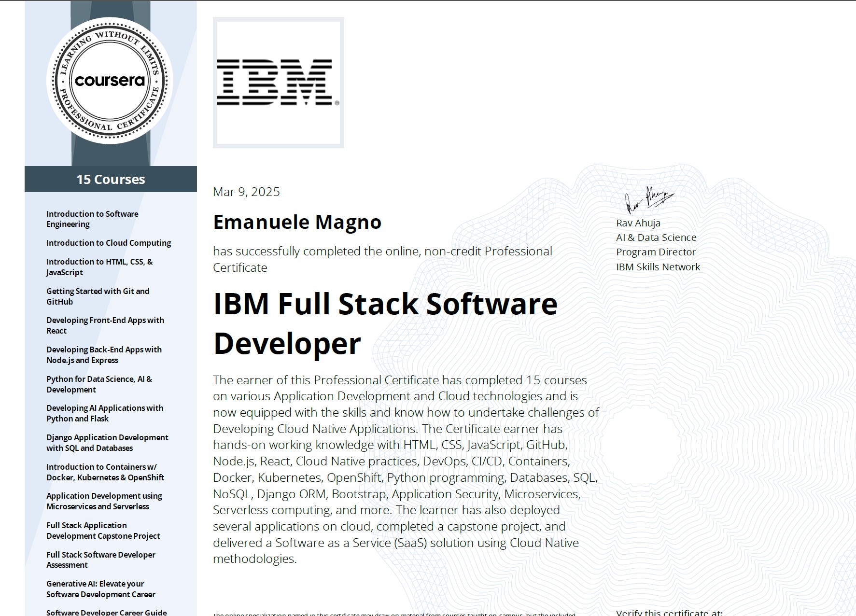This screenshot has width=856, height=616.
Task: Click the 'IBM Skills Network' text
Action: (658, 267)
